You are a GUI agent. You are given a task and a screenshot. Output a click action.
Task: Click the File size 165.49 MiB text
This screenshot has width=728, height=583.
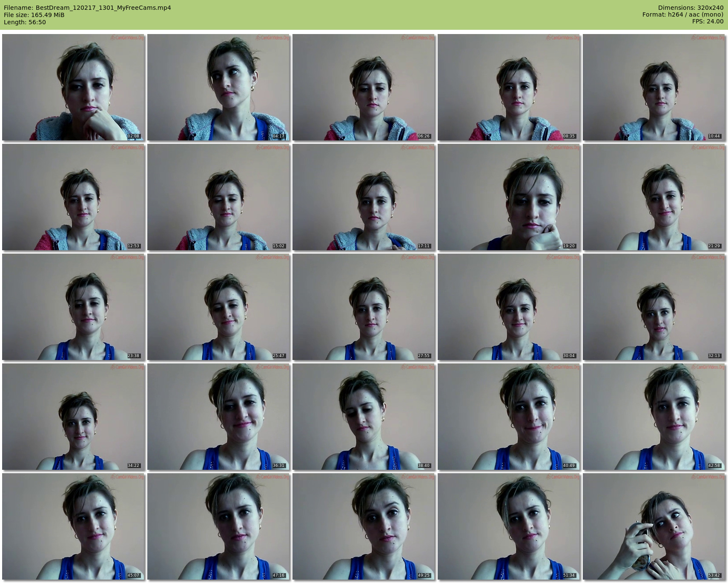(x=34, y=15)
